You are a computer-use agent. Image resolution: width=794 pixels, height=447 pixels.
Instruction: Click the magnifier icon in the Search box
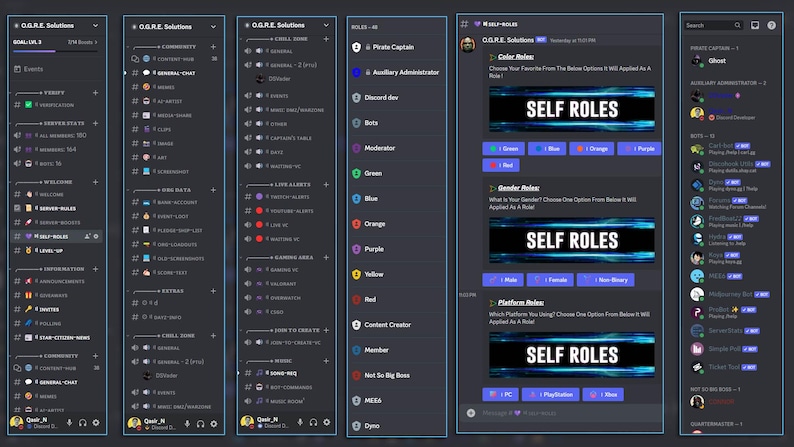point(737,25)
